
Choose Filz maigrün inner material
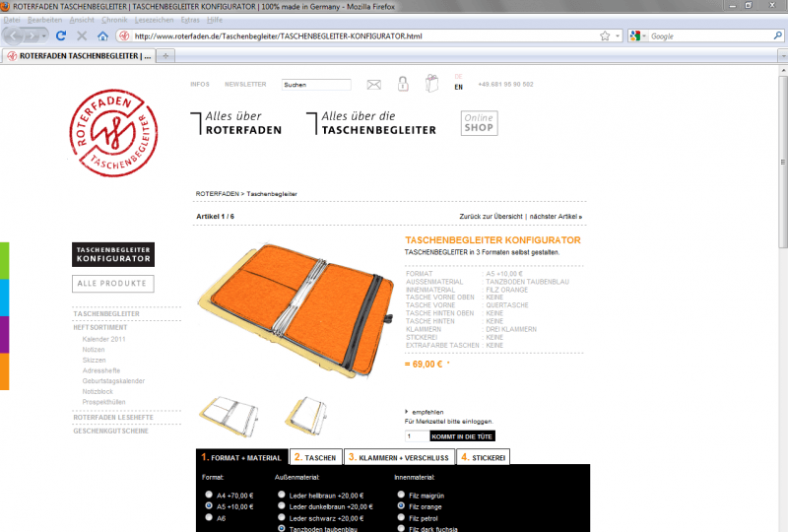click(x=401, y=495)
